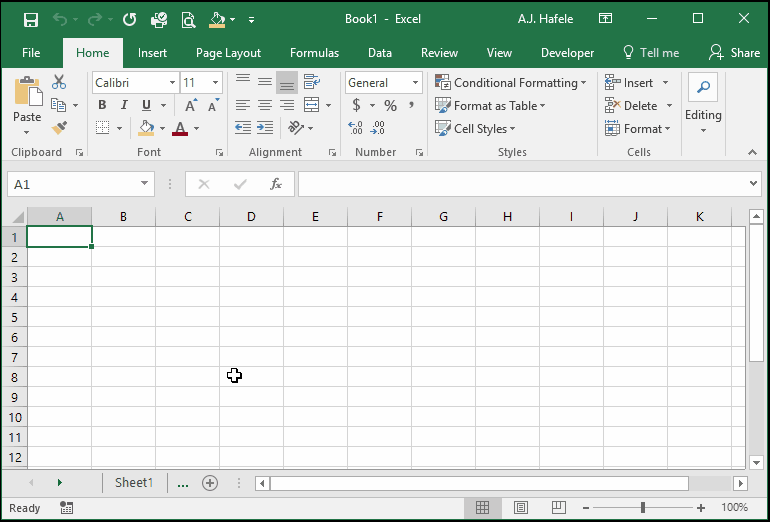
Task: Toggle Bold formatting
Action: [x=102, y=105]
